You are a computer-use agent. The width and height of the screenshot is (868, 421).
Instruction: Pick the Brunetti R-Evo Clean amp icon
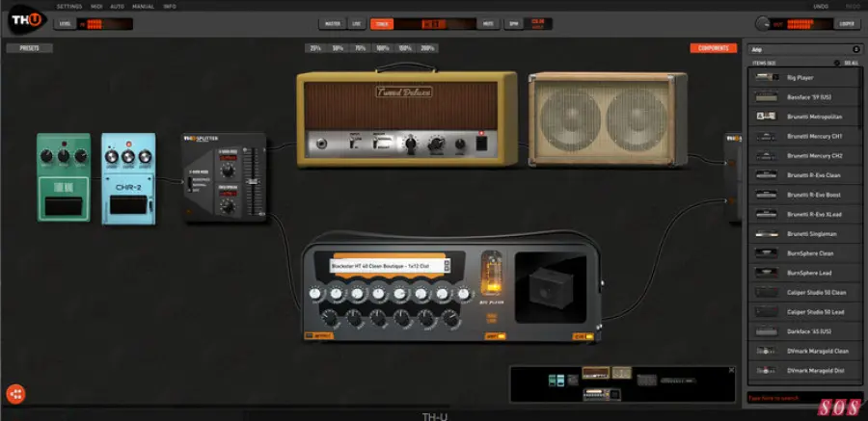click(767, 174)
